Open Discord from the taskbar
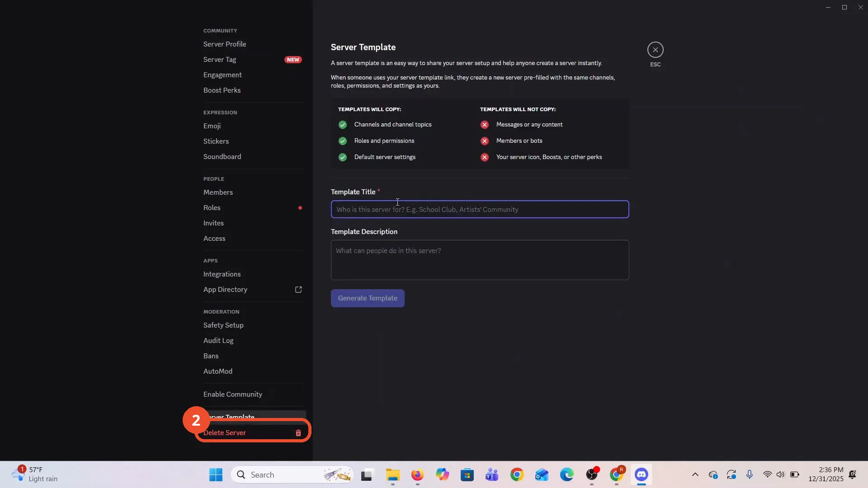The height and width of the screenshot is (488, 868). [x=641, y=475]
